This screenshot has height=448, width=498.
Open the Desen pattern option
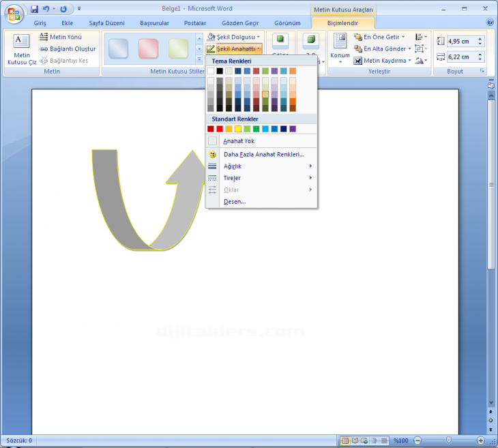[x=261, y=202]
